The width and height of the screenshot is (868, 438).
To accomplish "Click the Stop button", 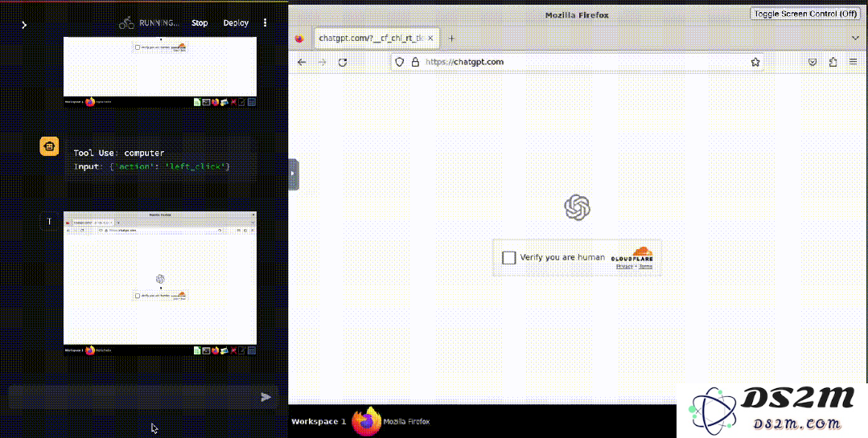I will pyautogui.click(x=200, y=23).
